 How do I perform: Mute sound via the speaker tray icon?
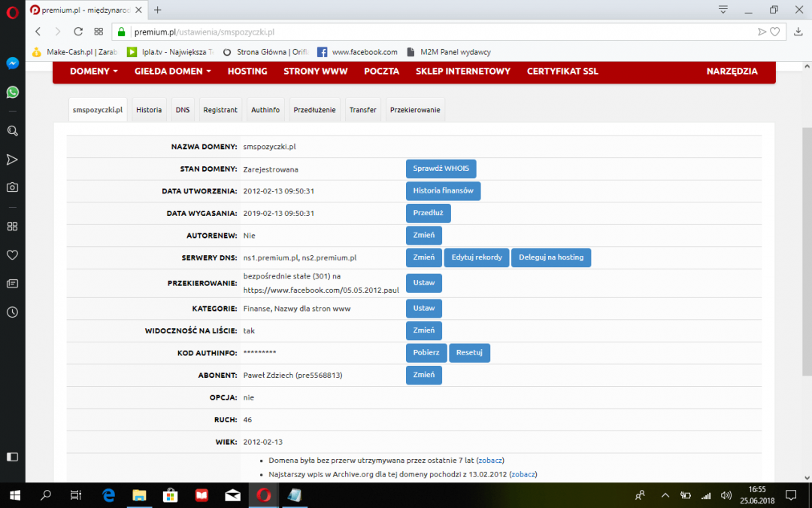(x=726, y=495)
